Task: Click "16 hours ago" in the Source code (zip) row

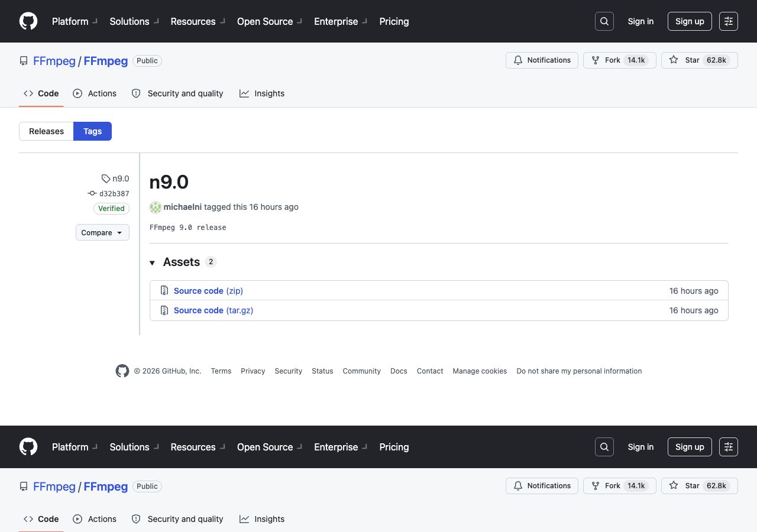Action: coord(694,291)
